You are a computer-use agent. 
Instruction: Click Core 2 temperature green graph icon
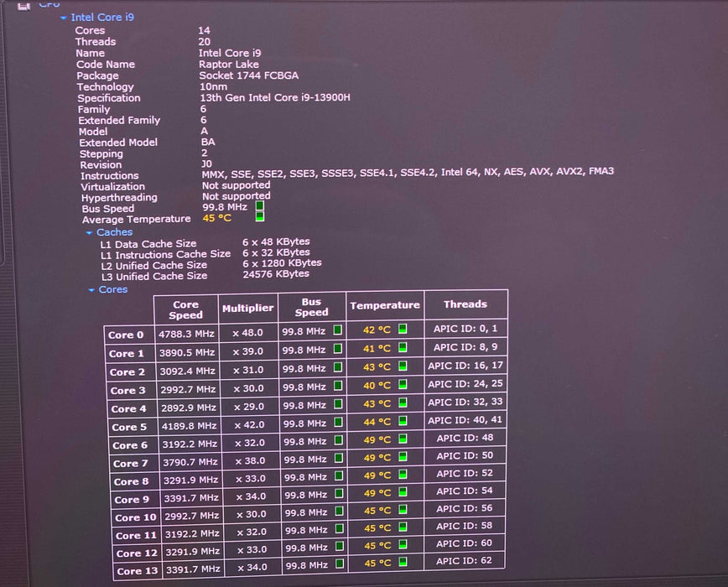403,366
